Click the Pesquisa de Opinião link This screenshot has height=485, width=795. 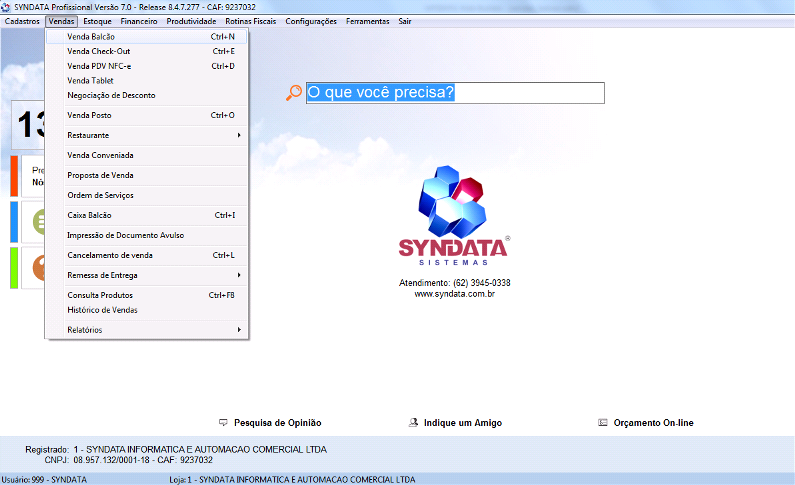[277, 423]
